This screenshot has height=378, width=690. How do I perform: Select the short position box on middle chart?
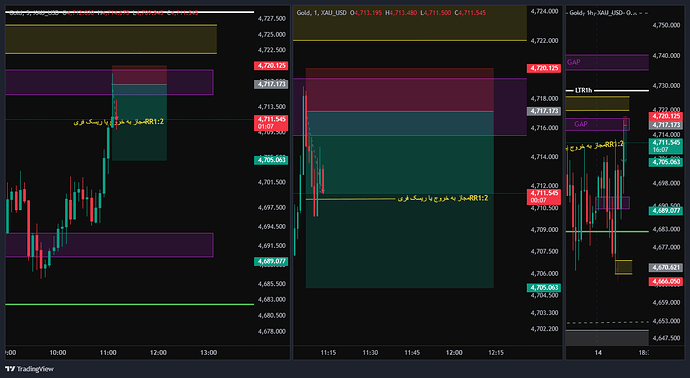click(400, 178)
